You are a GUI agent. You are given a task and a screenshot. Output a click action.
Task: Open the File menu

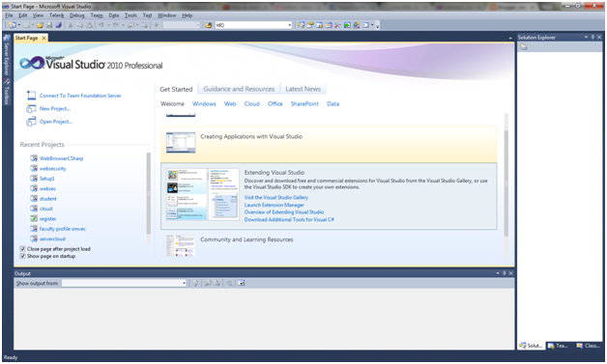9,15
